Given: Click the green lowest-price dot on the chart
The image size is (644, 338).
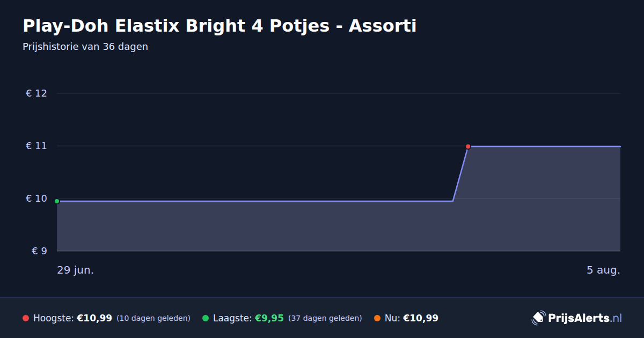Looking at the screenshot, I should point(57,201).
